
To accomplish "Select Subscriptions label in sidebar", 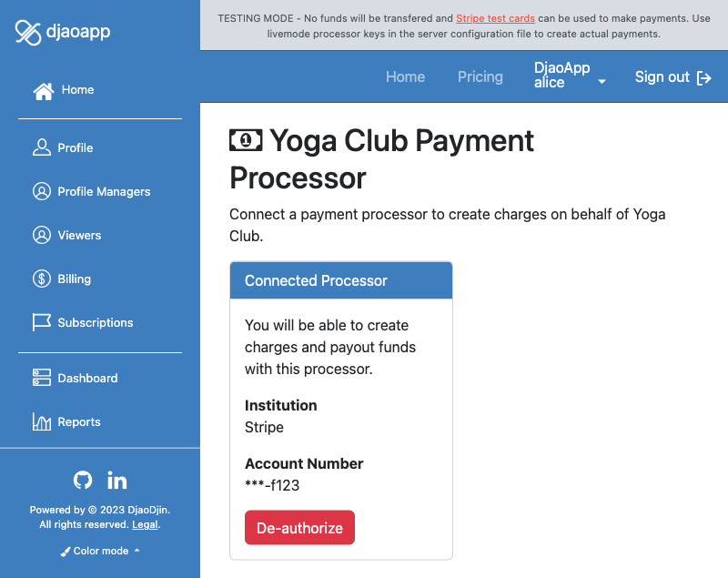I will (x=96, y=322).
